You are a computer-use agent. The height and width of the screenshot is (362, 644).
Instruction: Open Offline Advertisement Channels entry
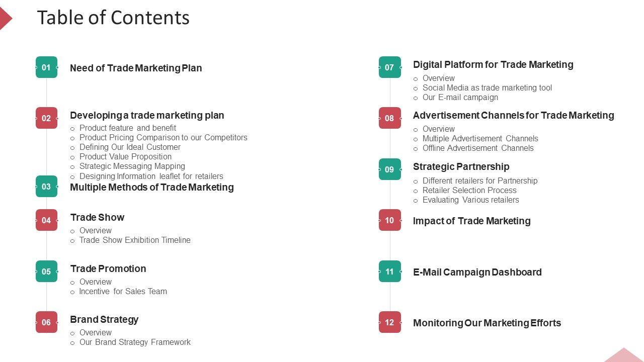click(478, 148)
